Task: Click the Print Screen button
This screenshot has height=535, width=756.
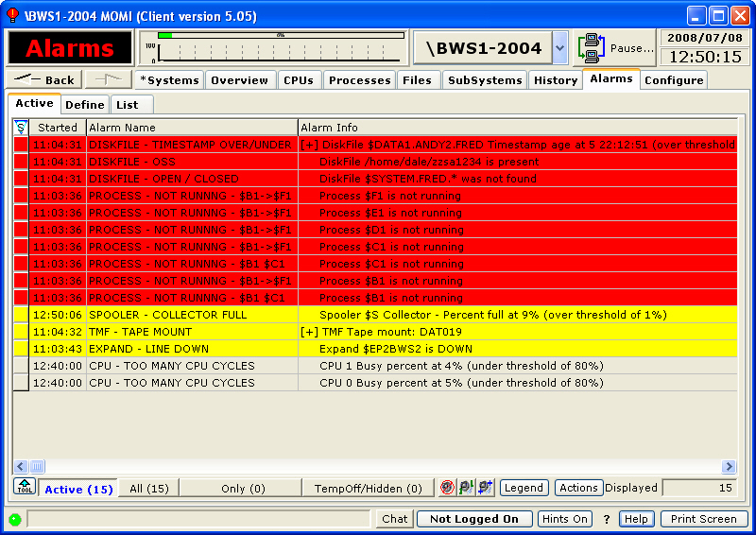Action: click(x=704, y=519)
